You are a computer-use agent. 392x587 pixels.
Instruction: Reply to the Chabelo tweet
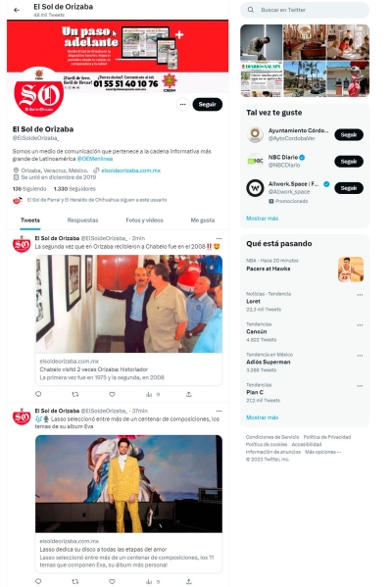coord(38,394)
